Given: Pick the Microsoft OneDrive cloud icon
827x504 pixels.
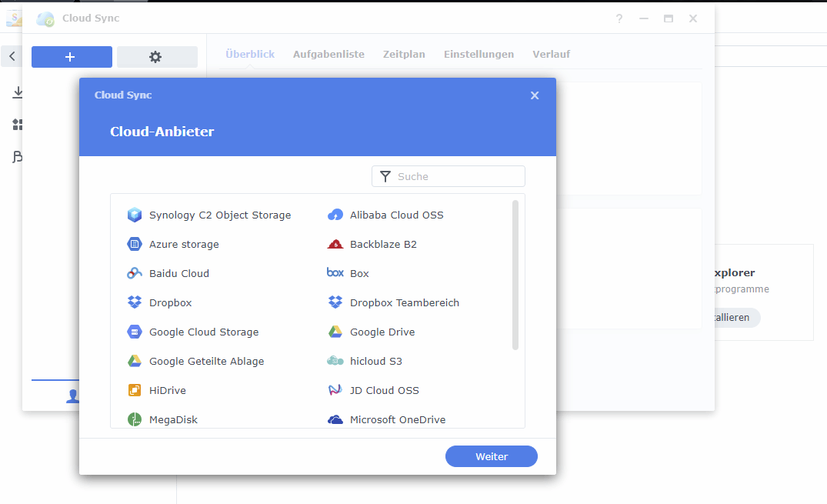Looking at the screenshot, I should coord(335,420).
